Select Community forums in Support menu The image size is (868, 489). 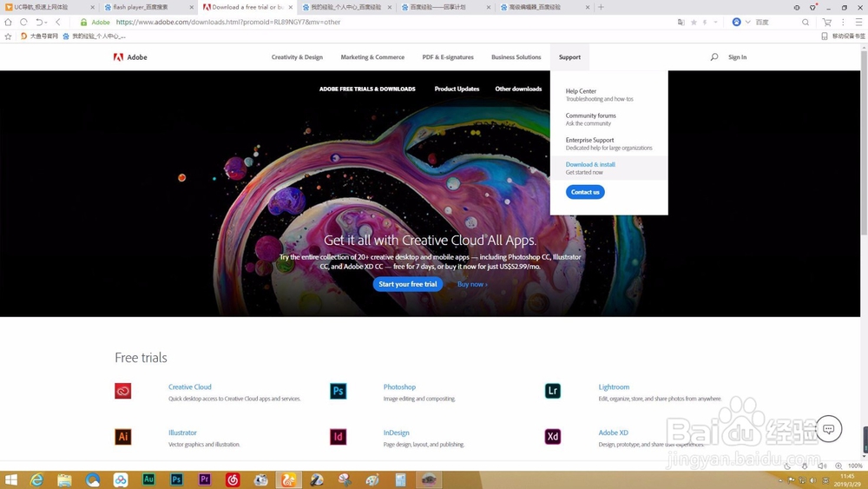point(590,116)
